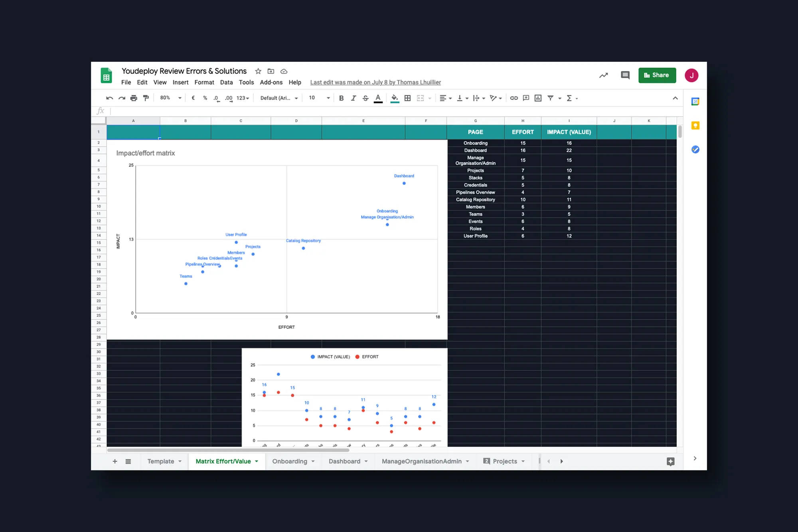Toggle italic formatting

click(353, 98)
